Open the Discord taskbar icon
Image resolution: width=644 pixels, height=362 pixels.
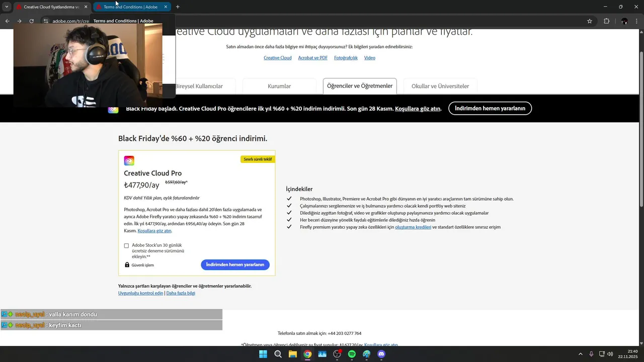(381, 354)
